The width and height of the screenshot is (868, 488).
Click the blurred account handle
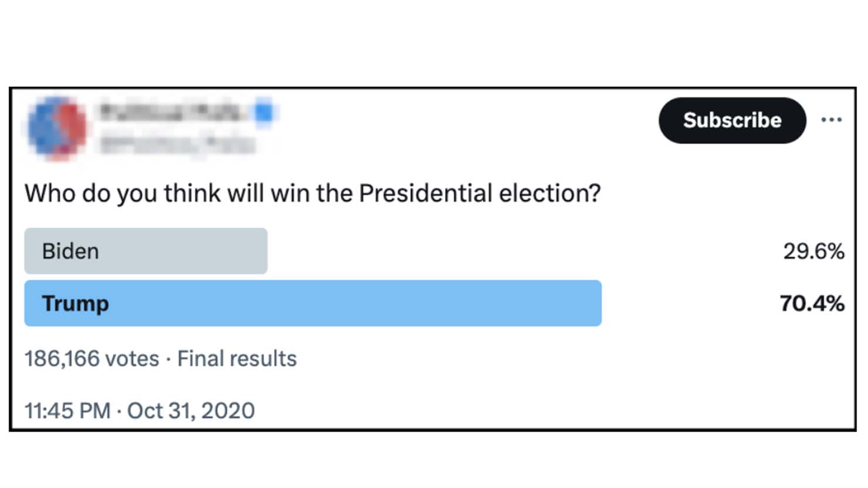178,143
